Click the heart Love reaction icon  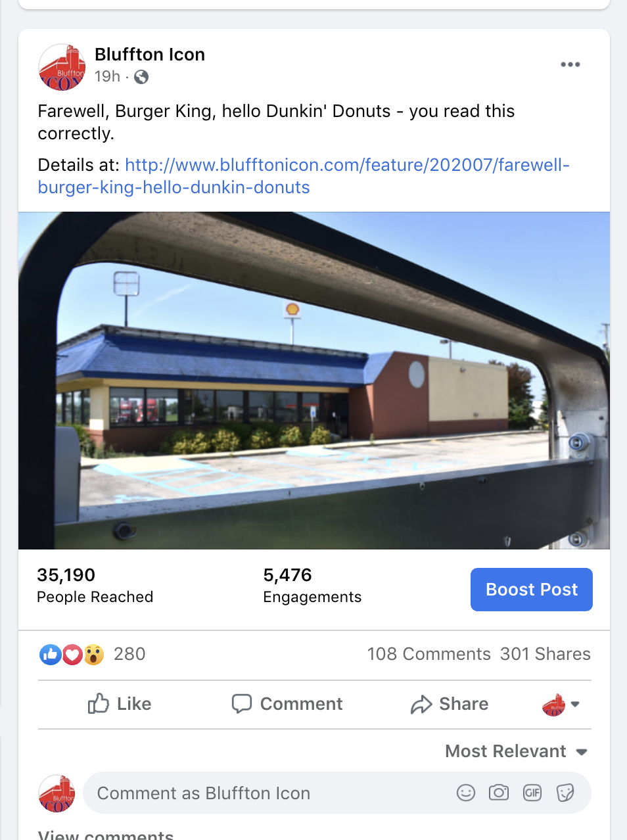72,655
